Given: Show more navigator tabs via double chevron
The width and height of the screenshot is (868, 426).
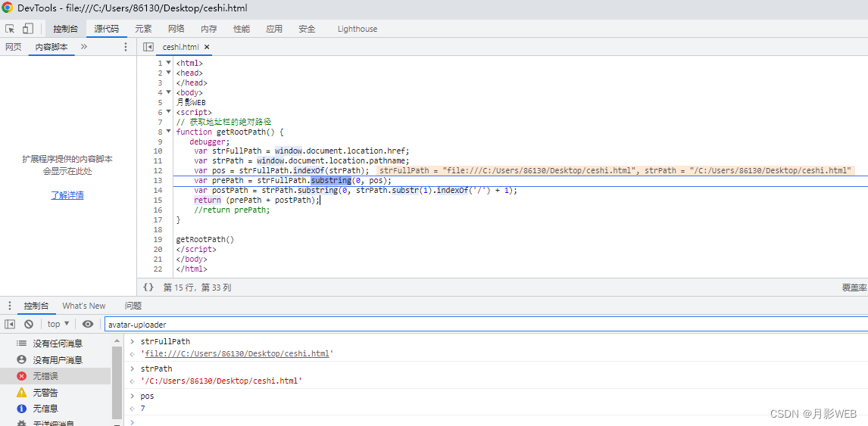Looking at the screenshot, I should pos(84,47).
